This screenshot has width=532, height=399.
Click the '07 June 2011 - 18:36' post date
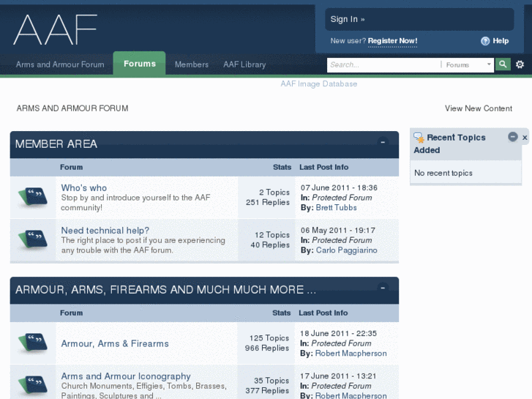coord(339,187)
